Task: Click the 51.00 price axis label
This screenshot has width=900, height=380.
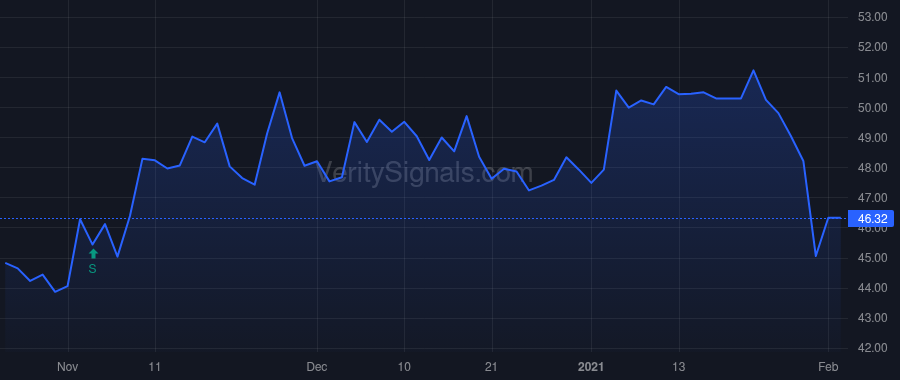Action: [x=872, y=77]
